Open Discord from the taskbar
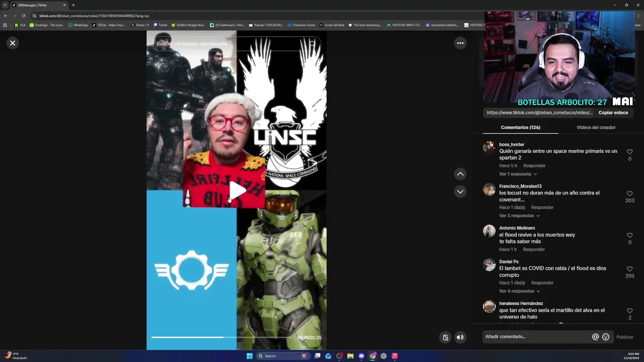The width and height of the screenshot is (644, 362). coord(361,356)
